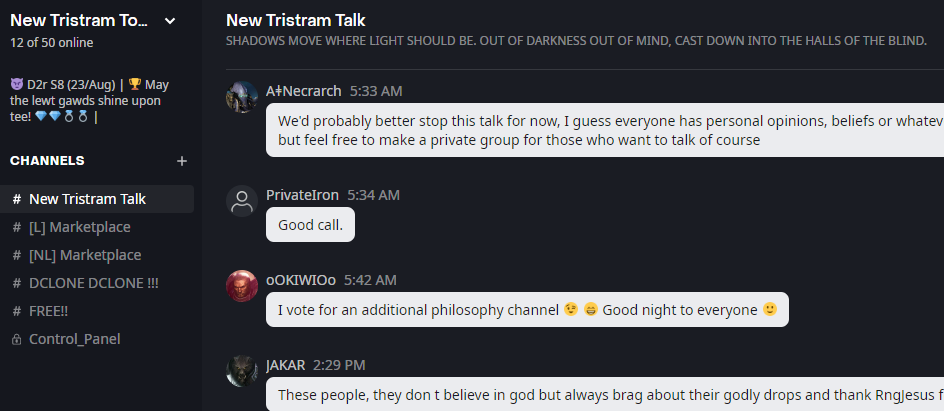
Task: Go to the DCLONE DCLONE !!! channel
Action: [93, 283]
